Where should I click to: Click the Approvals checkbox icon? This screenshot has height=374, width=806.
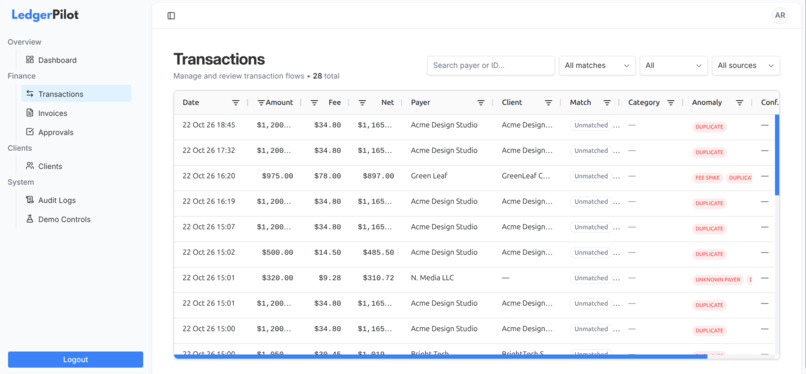[x=30, y=132]
